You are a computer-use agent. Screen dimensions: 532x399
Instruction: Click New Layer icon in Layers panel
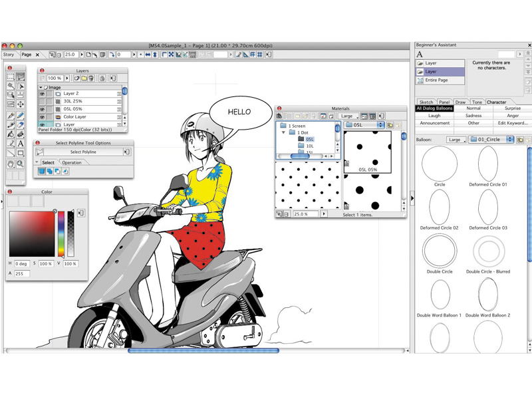click(77, 78)
